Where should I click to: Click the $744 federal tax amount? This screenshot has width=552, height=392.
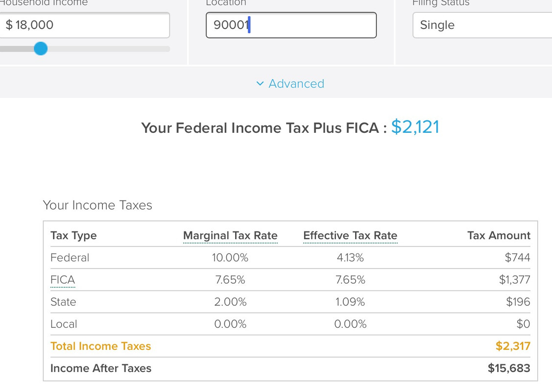tap(517, 258)
